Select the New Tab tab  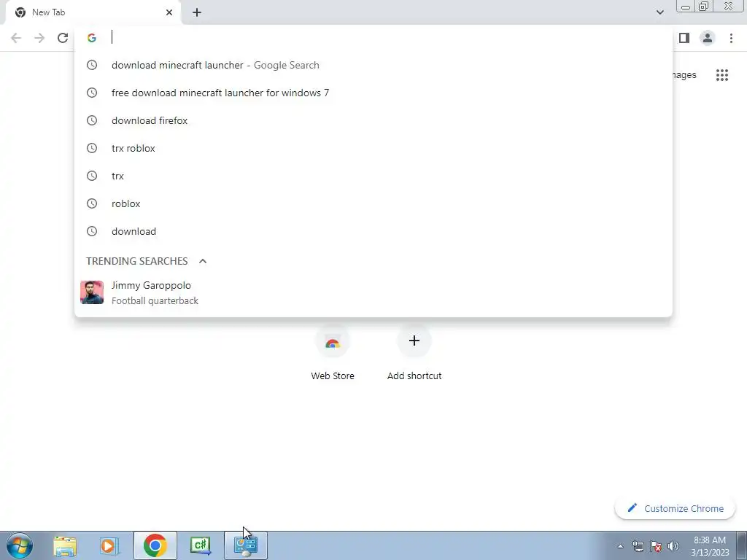click(94, 12)
